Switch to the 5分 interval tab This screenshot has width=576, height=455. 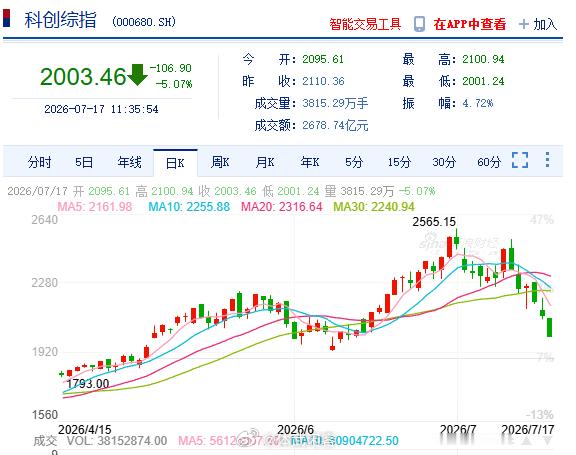coord(354,162)
